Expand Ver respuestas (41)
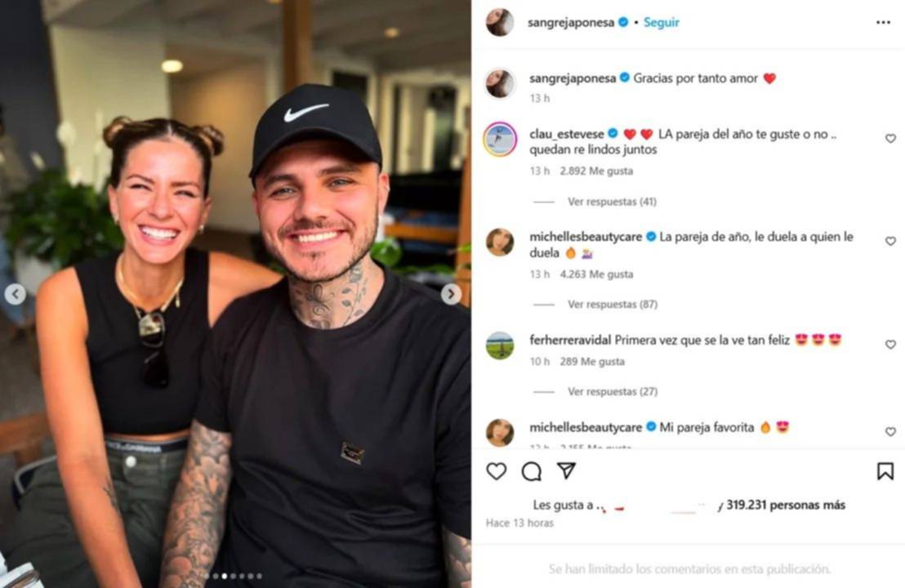 (x=612, y=202)
